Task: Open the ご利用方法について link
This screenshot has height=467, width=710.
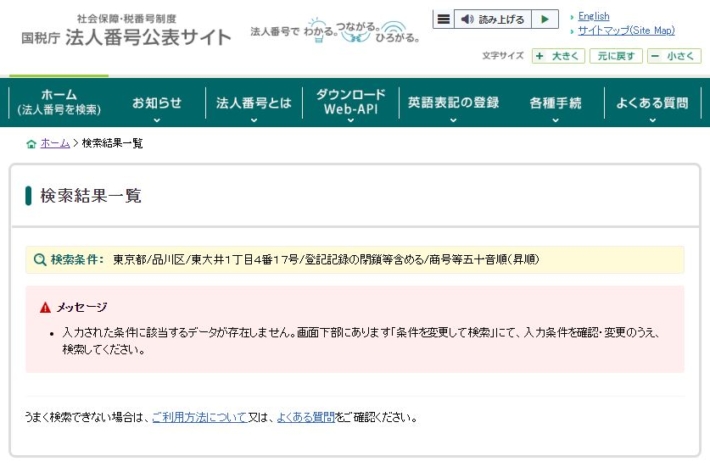Action: coord(199,417)
